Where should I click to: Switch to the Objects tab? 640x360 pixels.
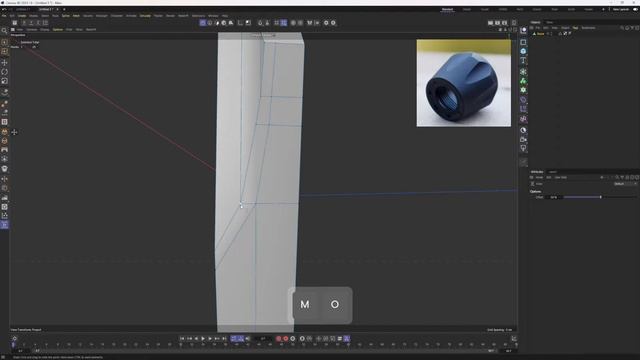coord(536,22)
